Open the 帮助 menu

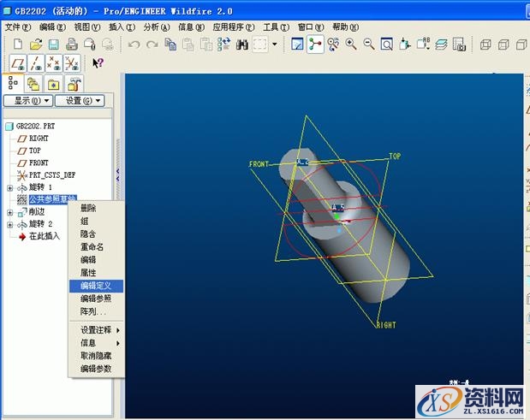coord(345,27)
